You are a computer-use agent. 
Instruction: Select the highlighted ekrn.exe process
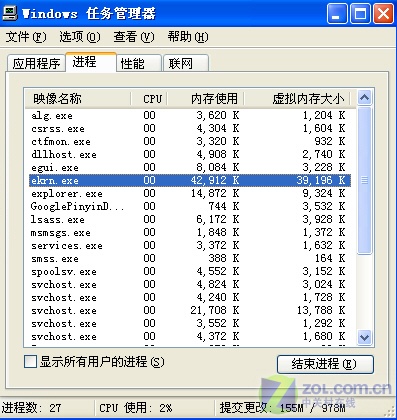(190, 180)
